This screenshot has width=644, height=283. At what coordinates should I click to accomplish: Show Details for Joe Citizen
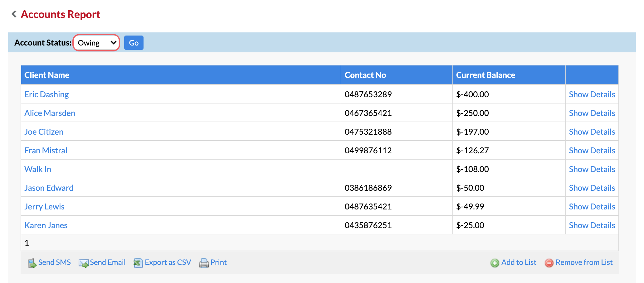pyautogui.click(x=592, y=132)
